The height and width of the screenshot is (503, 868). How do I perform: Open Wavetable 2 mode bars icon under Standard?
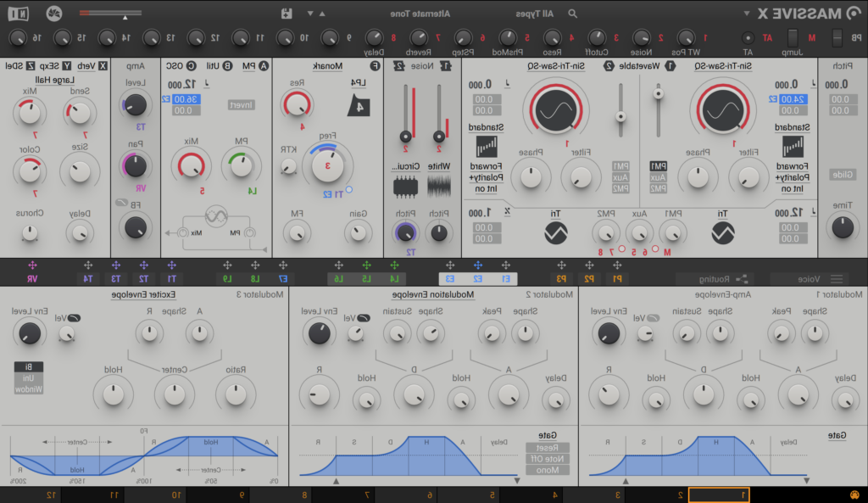click(486, 147)
